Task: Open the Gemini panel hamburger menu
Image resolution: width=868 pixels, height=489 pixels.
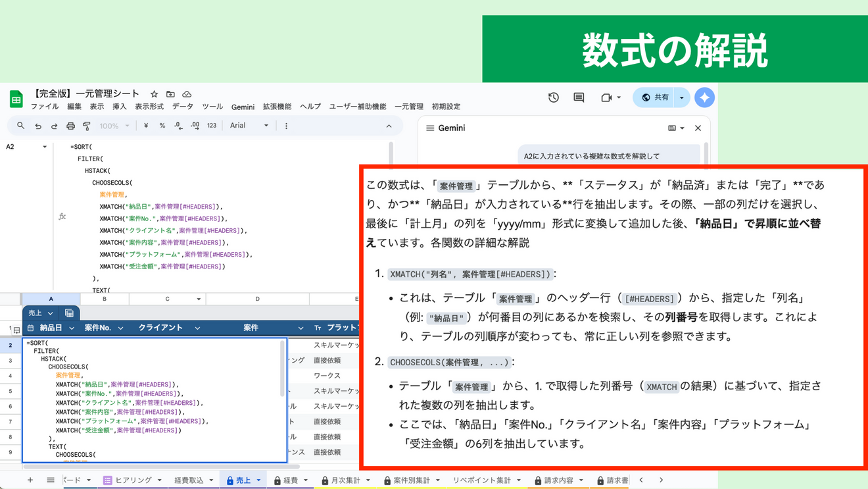Action: click(430, 128)
